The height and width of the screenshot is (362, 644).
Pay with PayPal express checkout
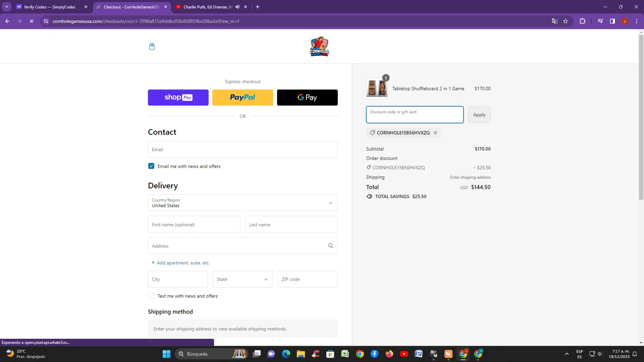pos(243,97)
